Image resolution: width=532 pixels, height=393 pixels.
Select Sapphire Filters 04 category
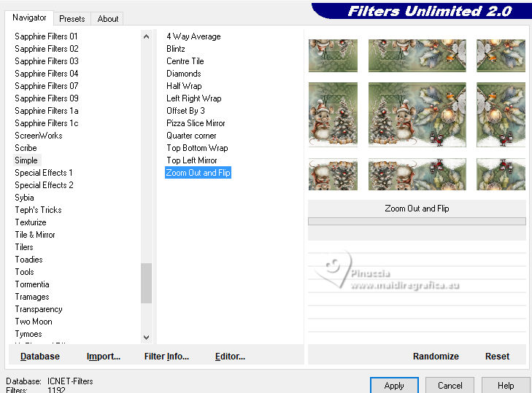[x=47, y=74]
